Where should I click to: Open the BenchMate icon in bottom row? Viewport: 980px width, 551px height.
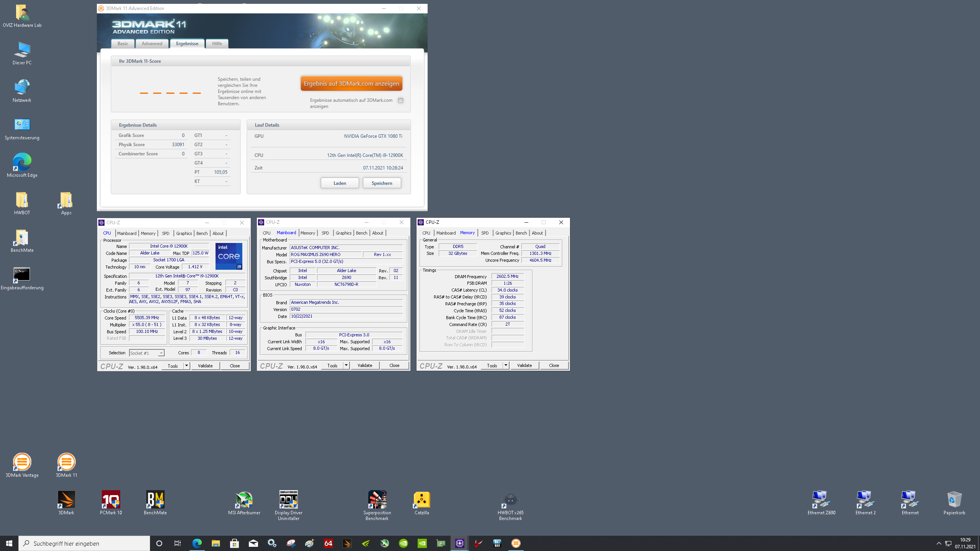tap(155, 502)
